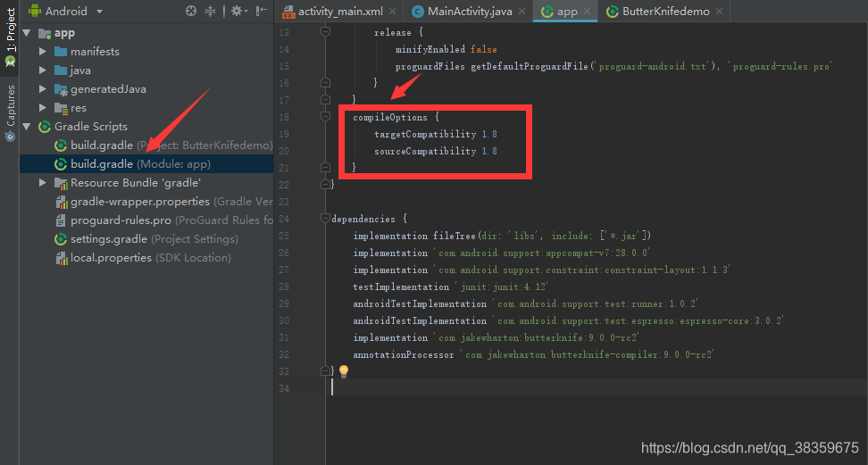Close the MainActivity.java tab
This screenshot has height=465, width=868.
pyautogui.click(x=522, y=11)
